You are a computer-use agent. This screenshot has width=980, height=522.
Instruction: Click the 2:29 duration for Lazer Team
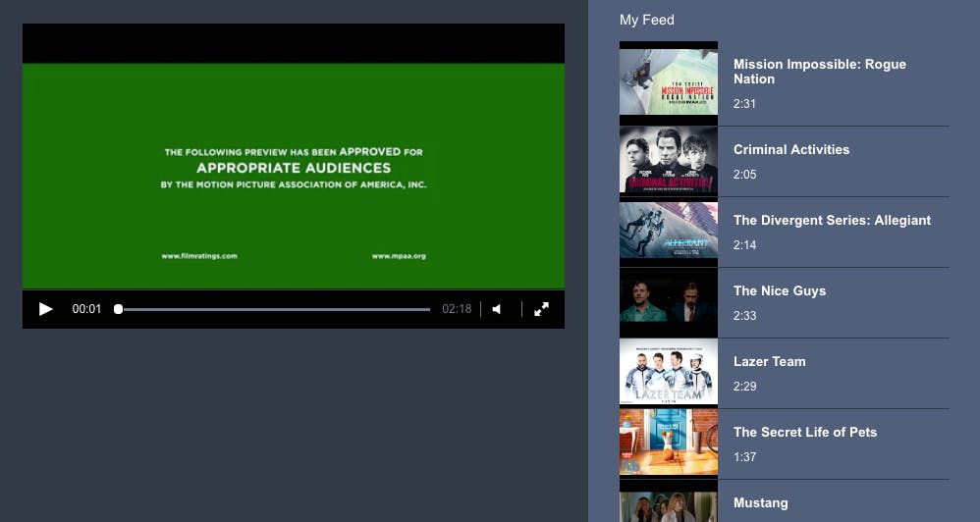point(744,386)
